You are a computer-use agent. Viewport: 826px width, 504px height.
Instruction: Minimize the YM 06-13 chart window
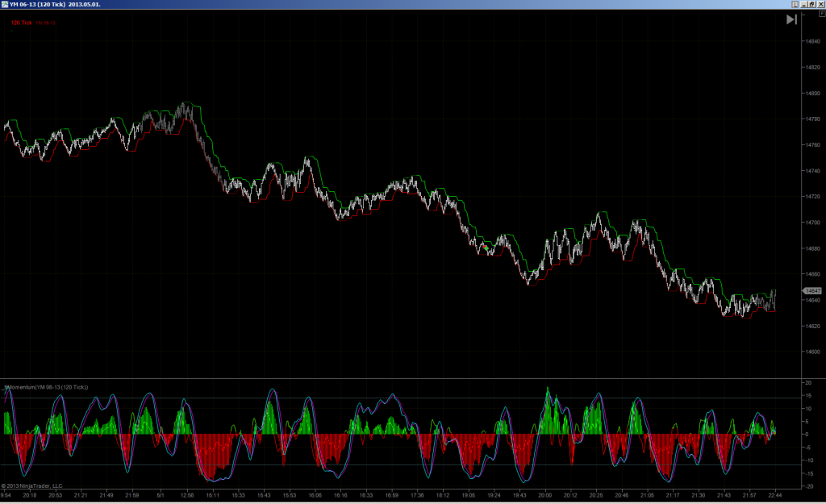pos(804,4)
